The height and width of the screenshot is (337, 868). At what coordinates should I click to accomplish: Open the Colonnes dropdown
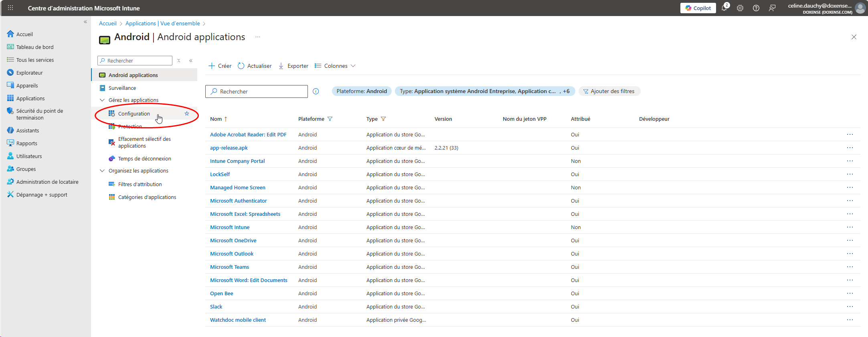tap(335, 66)
